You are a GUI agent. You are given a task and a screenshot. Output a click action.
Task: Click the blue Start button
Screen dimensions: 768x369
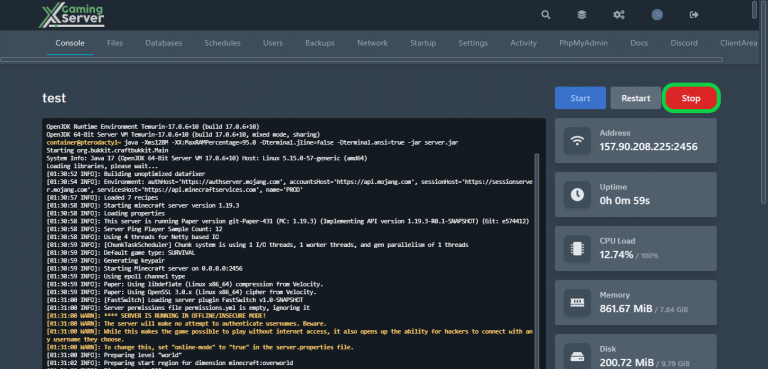pyautogui.click(x=580, y=98)
